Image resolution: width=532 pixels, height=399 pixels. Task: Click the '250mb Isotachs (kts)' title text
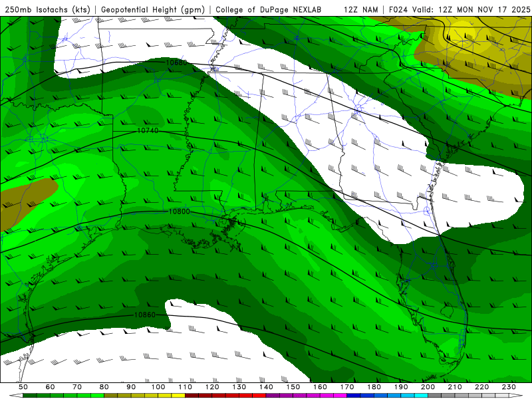(47, 9)
